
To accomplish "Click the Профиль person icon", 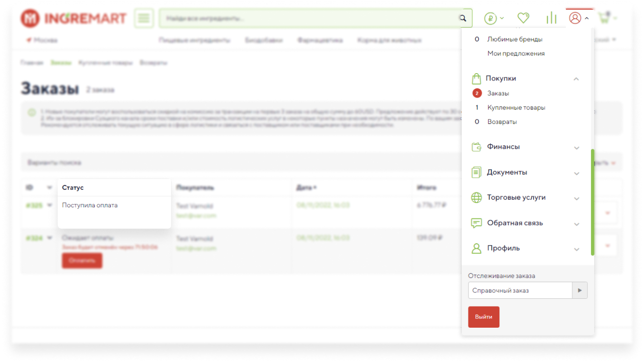I will tap(476, 248).
